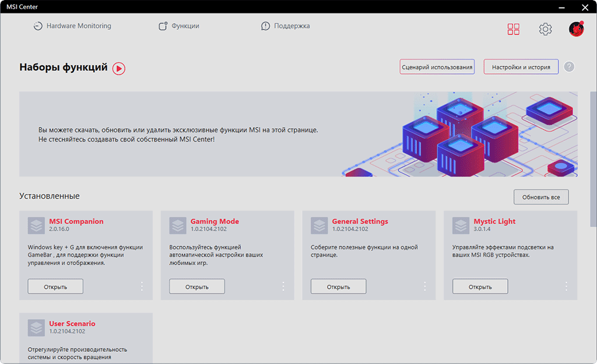The width and height of the screenshot is (597, 364).
Task: Open the red feature sets grid icon
Action: (x=513, y=29)
